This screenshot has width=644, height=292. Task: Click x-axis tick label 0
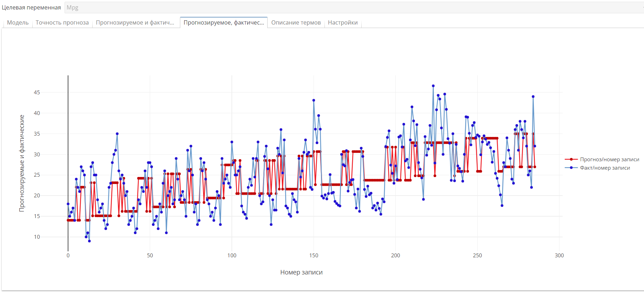68,256
